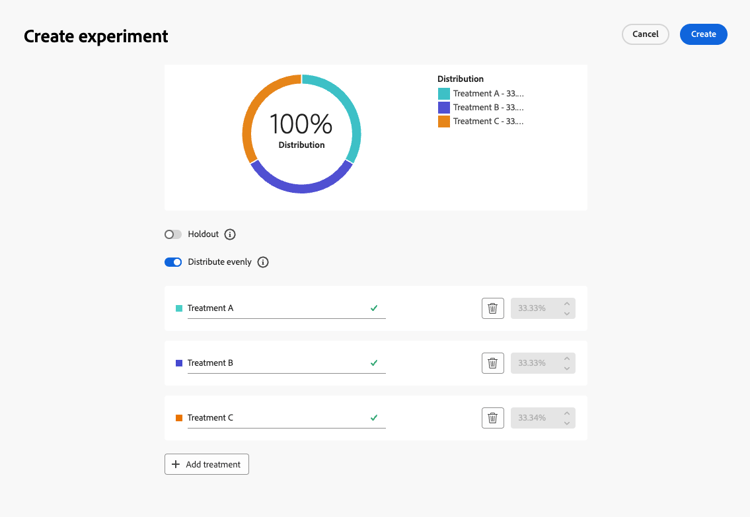Image resolution: width=750 pixels, height=517 pixels.
Task: Decrease Treatment B percentage with down arrow
Action: (567, 369)
